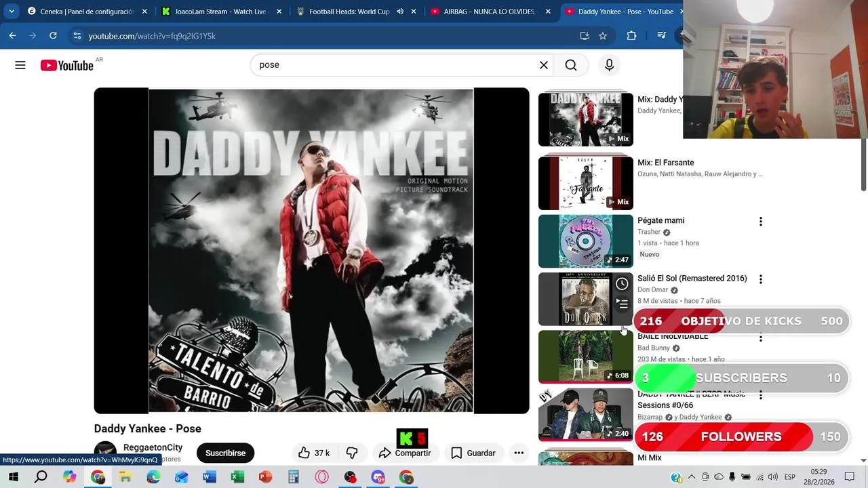The height and width of the screenshot is (488, 868).
Task: Open options menu for Pégate mami
Action: (x=760, y=222)
